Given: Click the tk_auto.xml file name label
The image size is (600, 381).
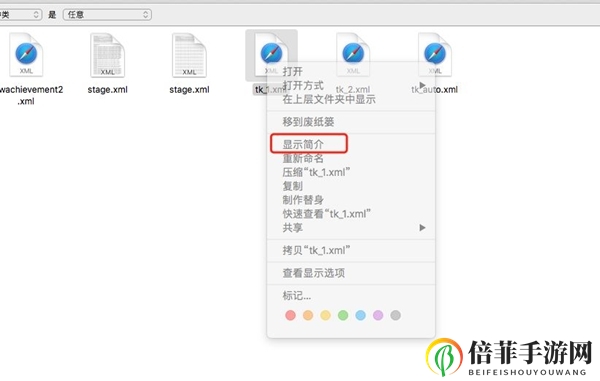Looking at the screenshot, I should pyautogui.click(x=435, y=90).
